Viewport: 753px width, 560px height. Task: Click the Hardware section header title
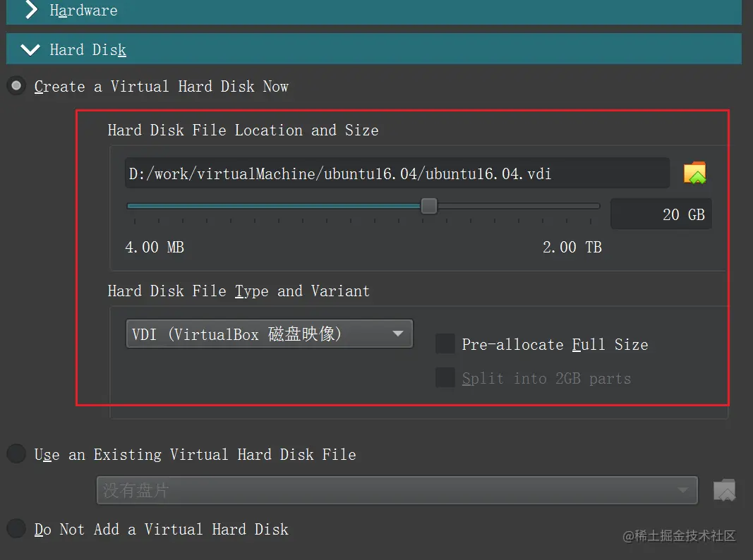83,11
